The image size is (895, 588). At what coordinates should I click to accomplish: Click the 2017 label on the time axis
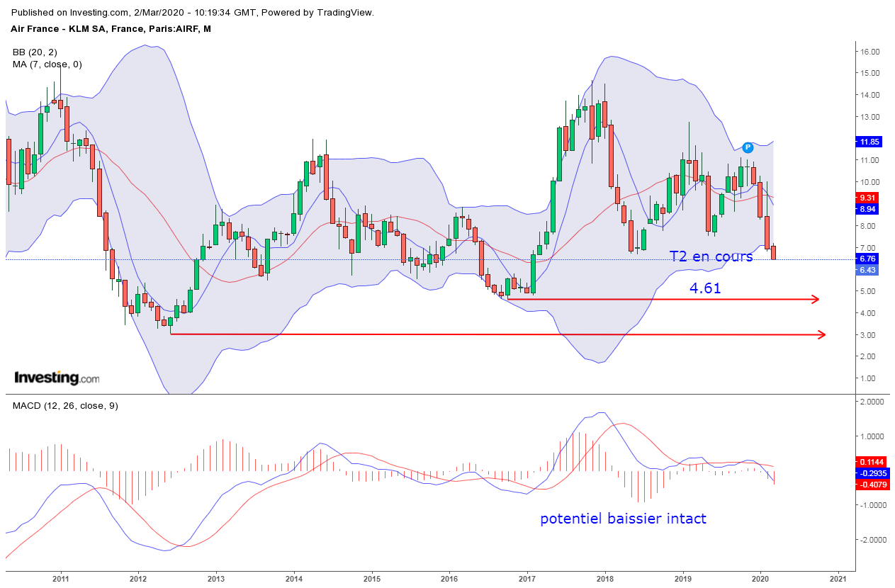click(x=527, y=578)
